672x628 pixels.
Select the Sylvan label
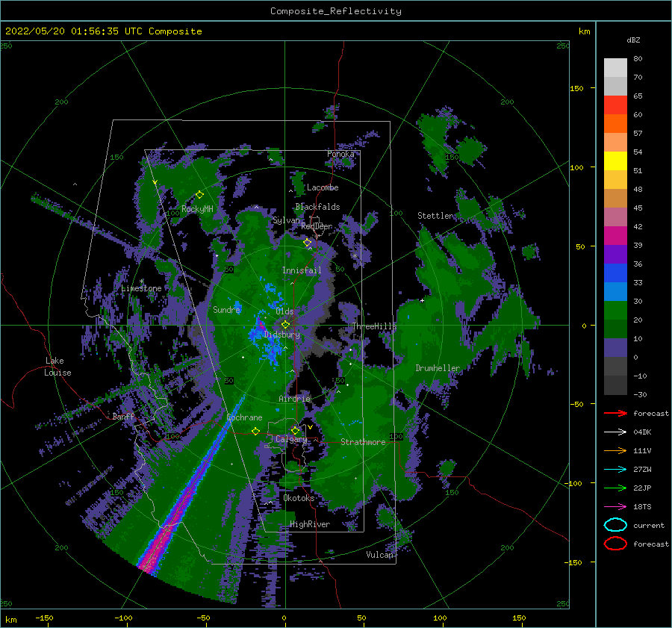(286, 220)
